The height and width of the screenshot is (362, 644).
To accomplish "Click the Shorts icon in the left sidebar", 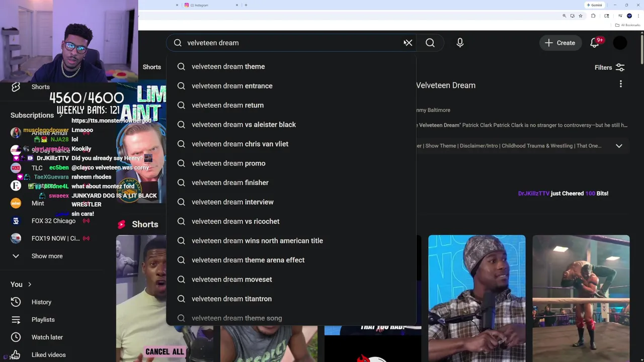I will pyautogui.click(x=16, y=87).
